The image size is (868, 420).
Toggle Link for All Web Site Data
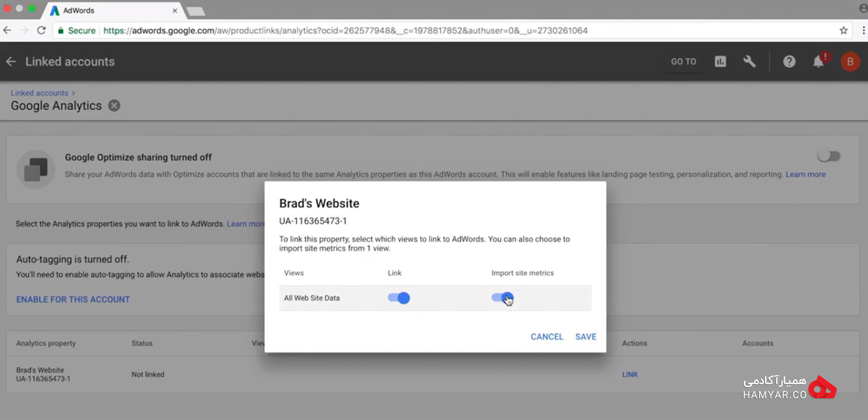point(399,298)
